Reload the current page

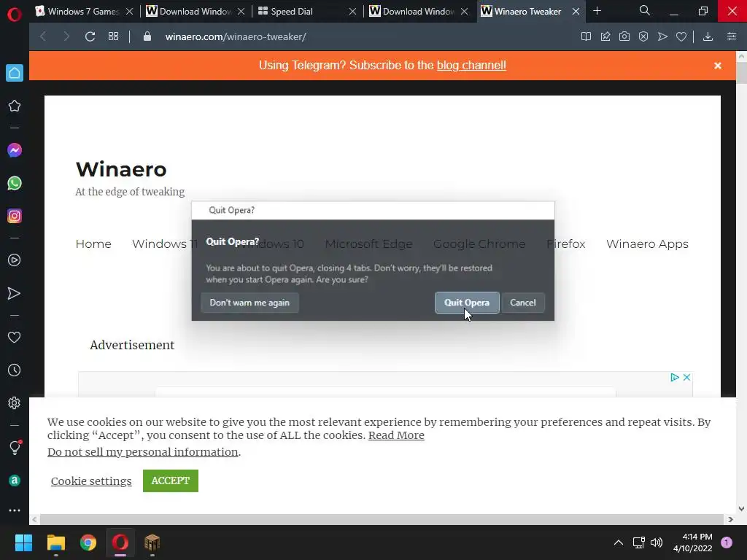(90, 36)
